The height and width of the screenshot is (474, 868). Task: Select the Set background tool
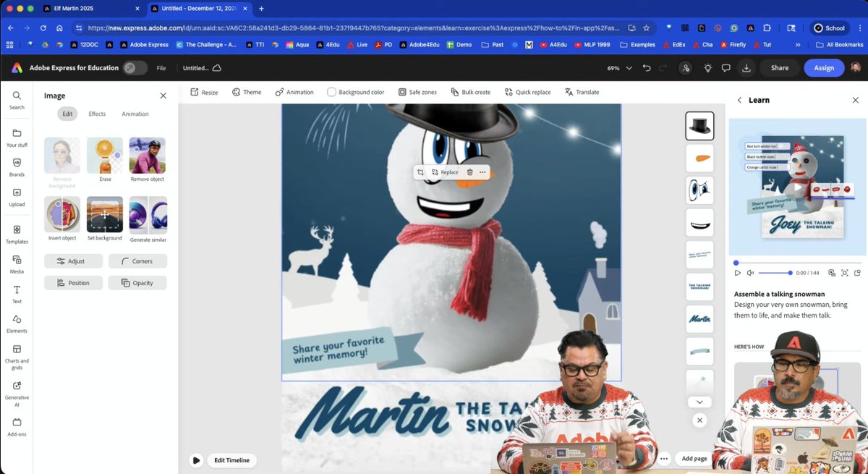coord(105,219)
